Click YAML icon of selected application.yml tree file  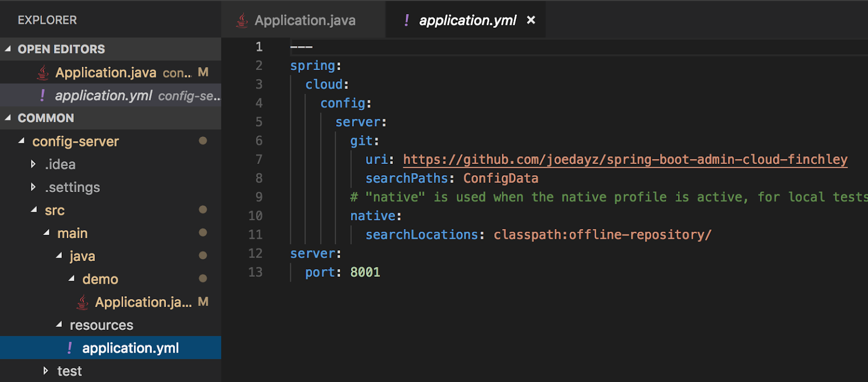[69, 348]
